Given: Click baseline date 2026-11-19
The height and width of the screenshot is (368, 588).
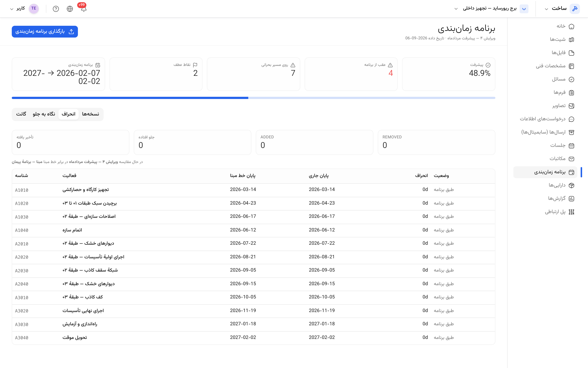Looking at the screenshot, I should pos(243,311).
